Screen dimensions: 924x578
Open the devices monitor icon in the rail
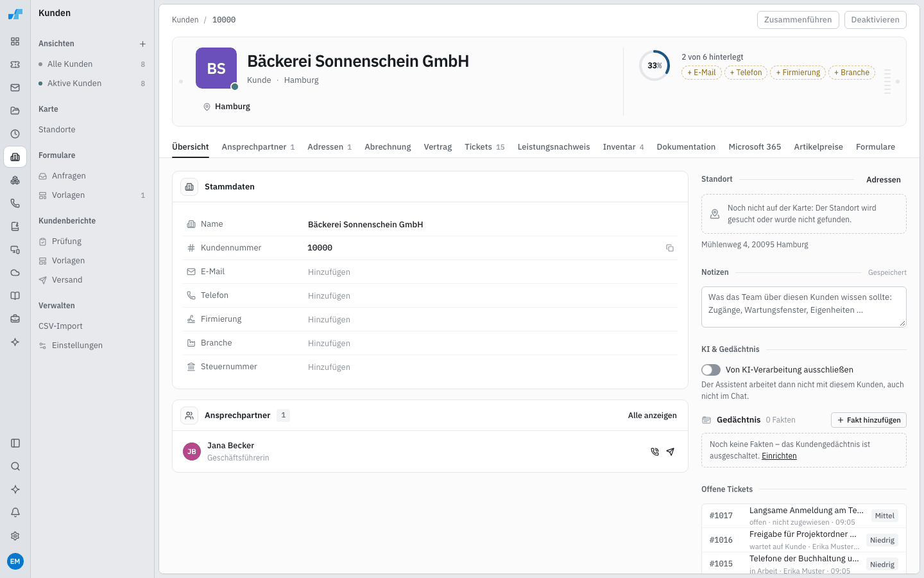tap(15, 249)
